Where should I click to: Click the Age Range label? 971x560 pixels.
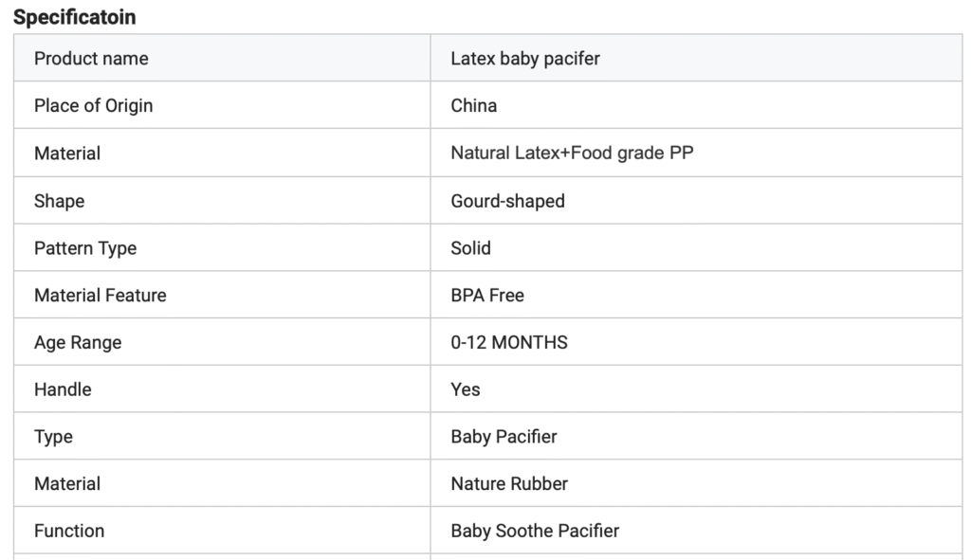pyautogui.click(x=78, y=343)
